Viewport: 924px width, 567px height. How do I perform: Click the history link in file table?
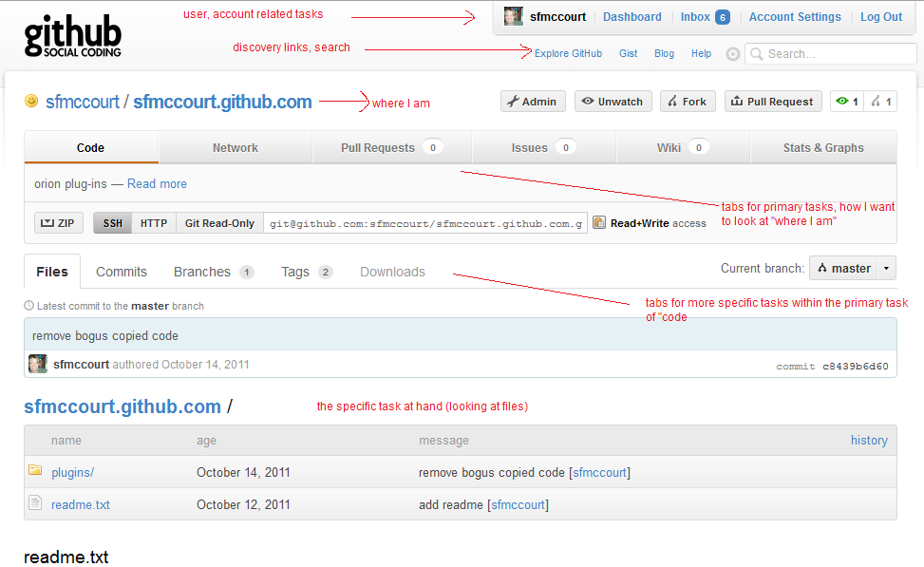tap(869, 441)
